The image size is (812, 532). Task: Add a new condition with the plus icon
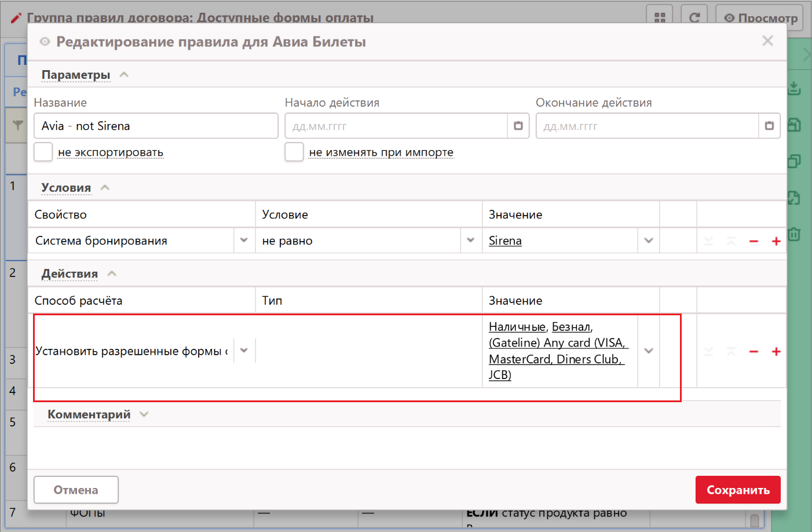coord(776,241)
